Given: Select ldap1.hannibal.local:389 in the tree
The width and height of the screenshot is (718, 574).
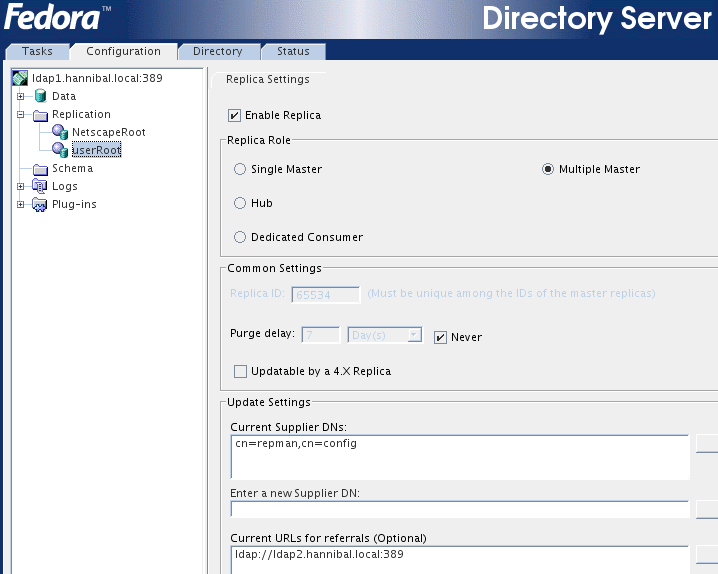Looking at the screenshot, I should pos(97,78).
